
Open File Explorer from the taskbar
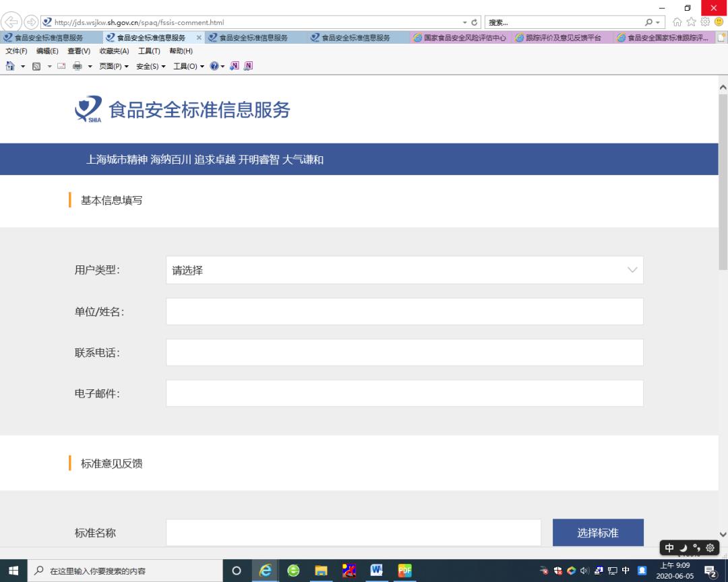(x=321, y=571)
